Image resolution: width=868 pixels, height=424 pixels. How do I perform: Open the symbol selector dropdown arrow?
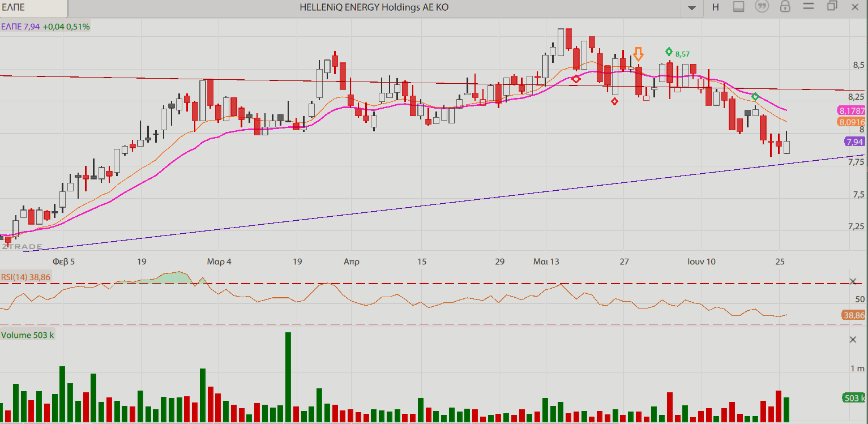pos(691,8)
